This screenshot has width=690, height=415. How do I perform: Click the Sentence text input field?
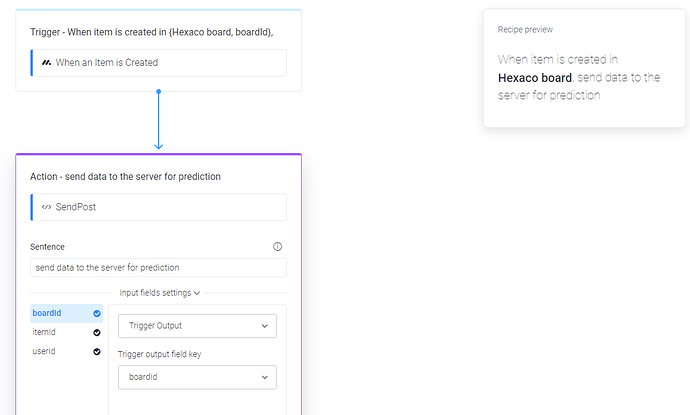[x=158, y=267]
